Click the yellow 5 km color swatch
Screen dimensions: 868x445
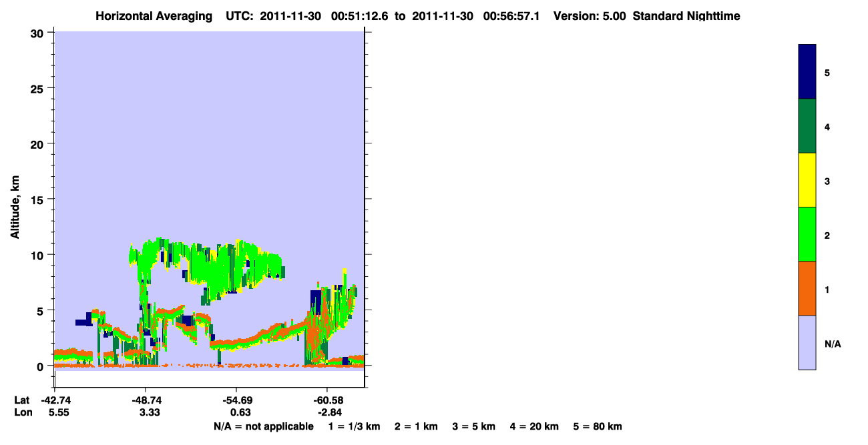point(807,180)
